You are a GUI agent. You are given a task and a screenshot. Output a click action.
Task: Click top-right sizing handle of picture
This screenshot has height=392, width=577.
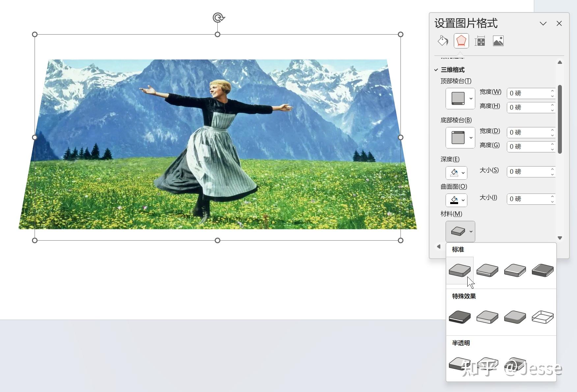coord(400,34)
